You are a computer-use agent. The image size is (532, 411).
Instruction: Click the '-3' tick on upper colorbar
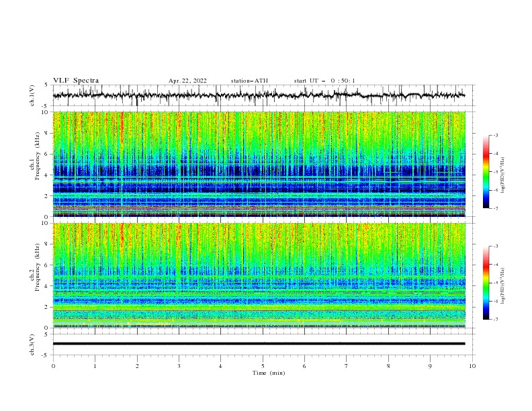496,135
